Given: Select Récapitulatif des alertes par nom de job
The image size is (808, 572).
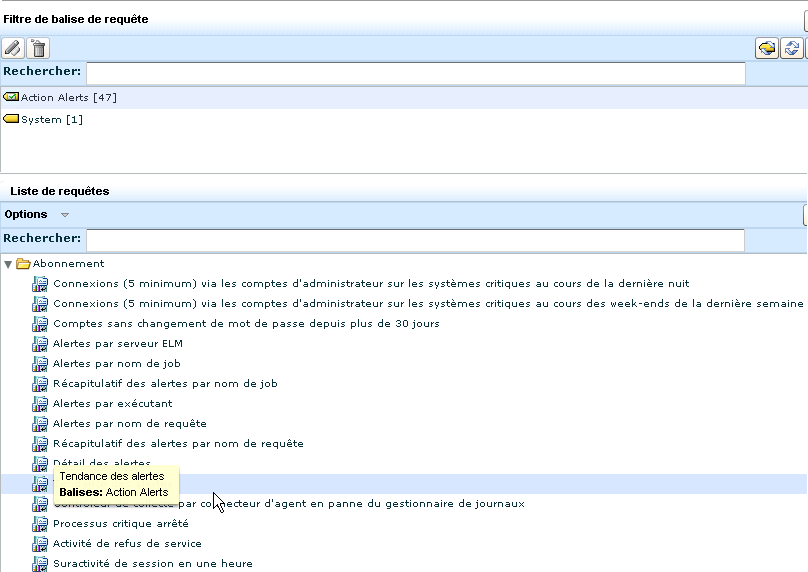Looking at the screenshot, I should click(165, 383).
